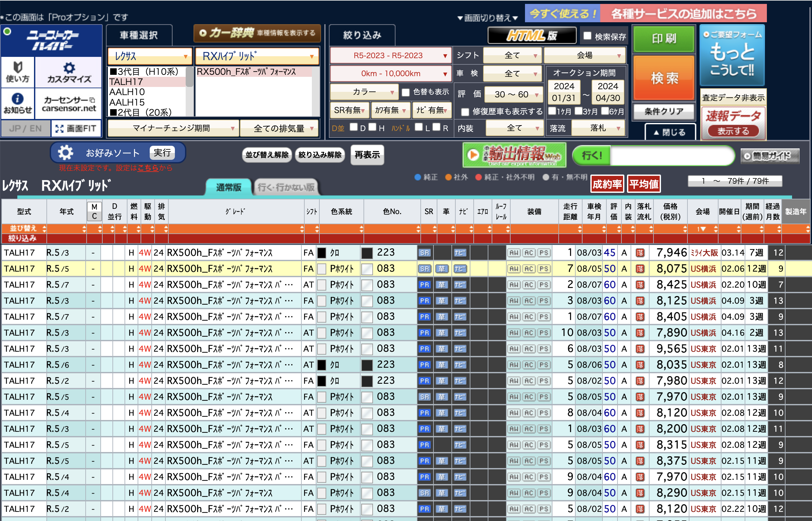Screen dimensions: 812x521
Task: Toggle the 検索保存 checkbox
Action: coord(587,36)
